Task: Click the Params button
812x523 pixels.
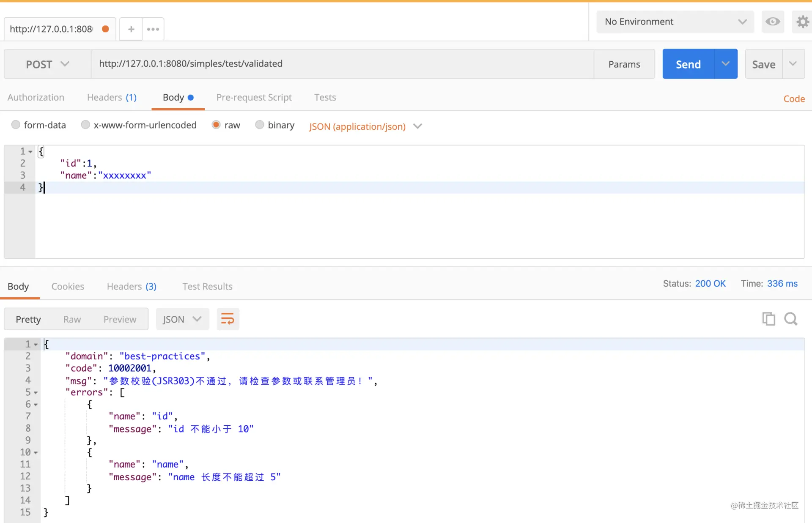Action: [624, 64]
